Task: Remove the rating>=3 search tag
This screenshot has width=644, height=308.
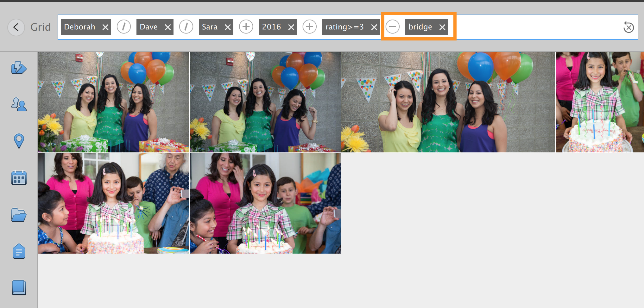Action: (x=374, y=27)
